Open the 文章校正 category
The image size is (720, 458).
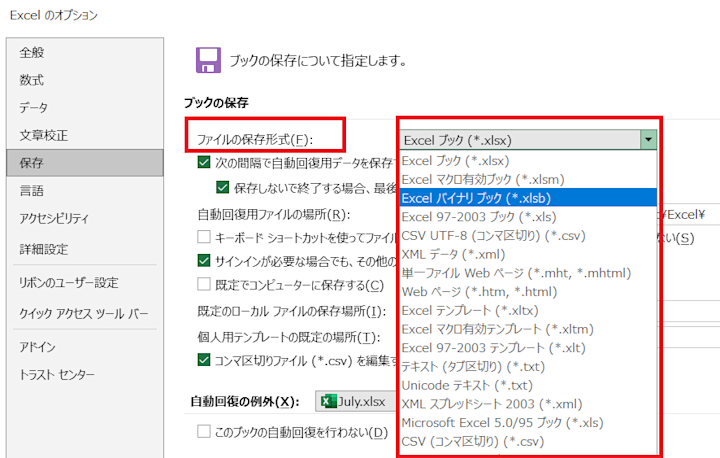click(84, 135)
